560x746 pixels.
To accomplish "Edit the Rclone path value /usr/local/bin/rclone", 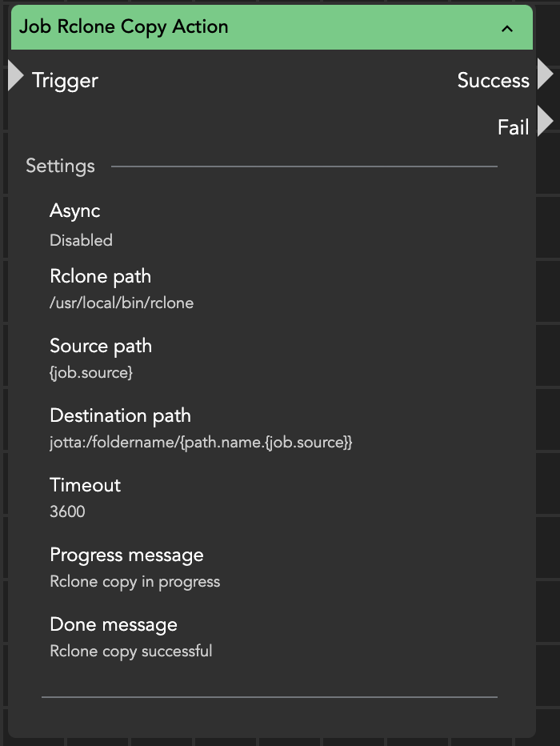I will click(x=122, y=303).
